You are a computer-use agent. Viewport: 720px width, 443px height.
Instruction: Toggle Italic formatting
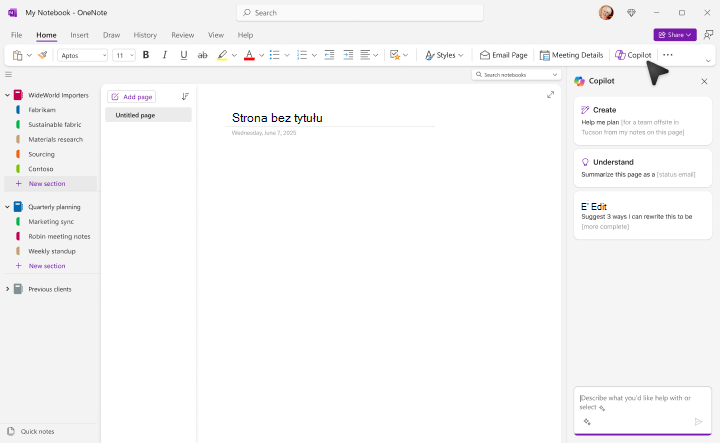[x=164, y=55]
